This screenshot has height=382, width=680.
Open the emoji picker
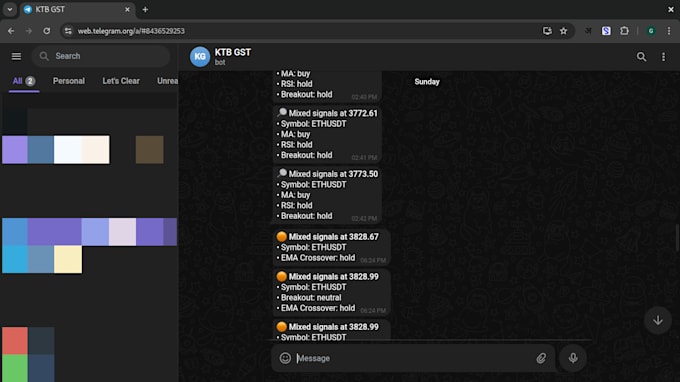click(x=285, y=358)
